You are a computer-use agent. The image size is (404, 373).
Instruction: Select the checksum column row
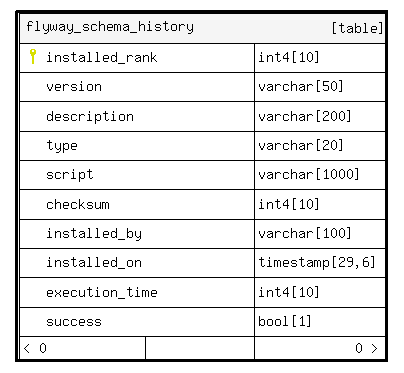[x=202, y=205]
